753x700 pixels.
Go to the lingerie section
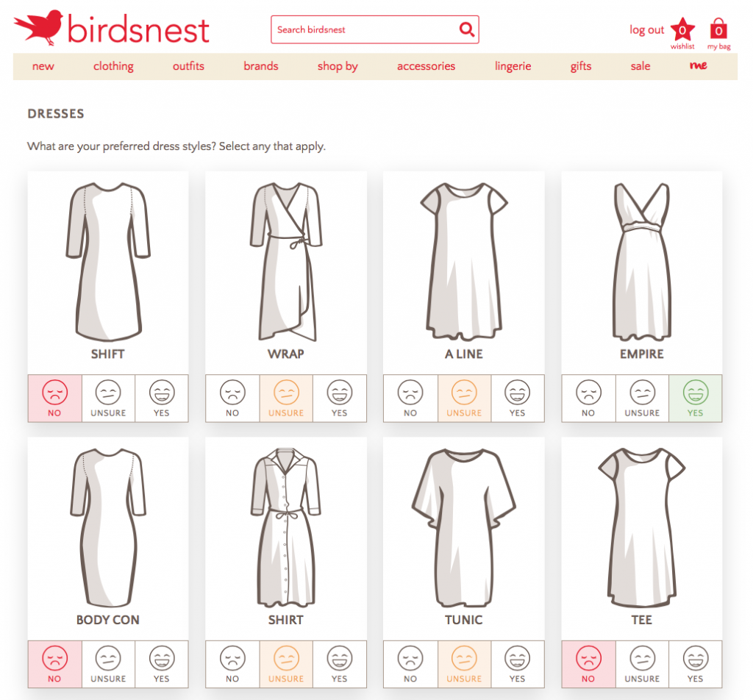(x=513, y=66)
